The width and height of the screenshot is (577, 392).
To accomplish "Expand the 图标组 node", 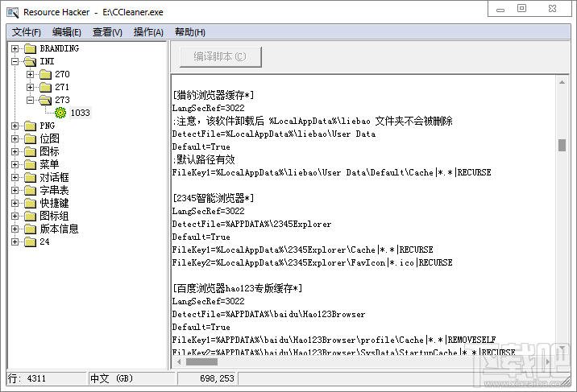I will pyautogui.click(x=15, y=216).
